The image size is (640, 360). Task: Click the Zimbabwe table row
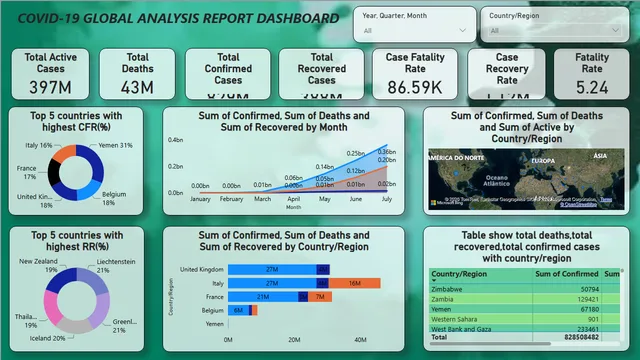tap(524, 289)
